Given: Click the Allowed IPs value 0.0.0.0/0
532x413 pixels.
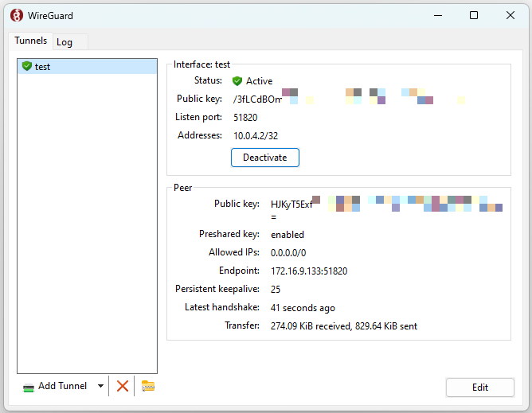Looking at the screenshot, I should coord(288,253).
